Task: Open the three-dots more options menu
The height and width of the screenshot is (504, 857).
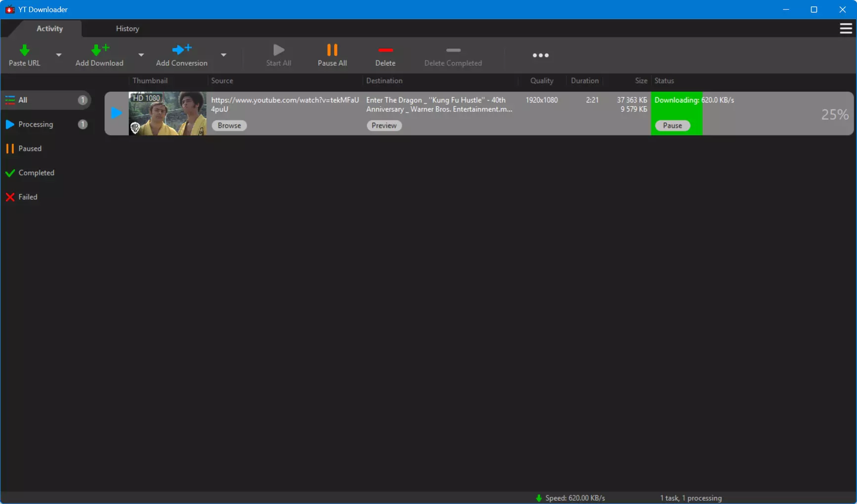Action: click(541, 55)
